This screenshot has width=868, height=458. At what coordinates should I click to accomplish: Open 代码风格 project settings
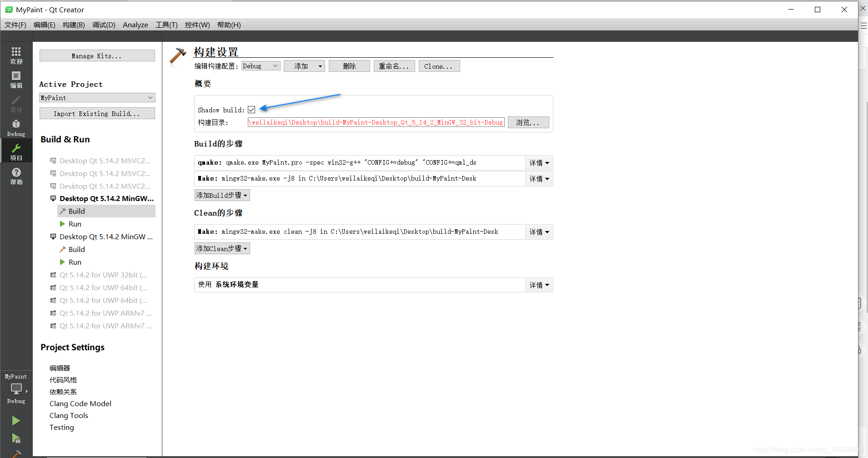click(x=63, y=380)
